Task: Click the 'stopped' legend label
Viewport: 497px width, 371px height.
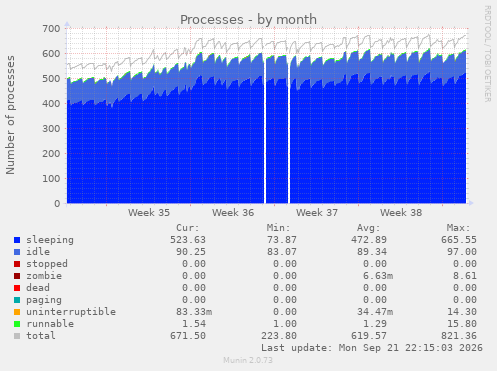Action: (x=47, y=264)
